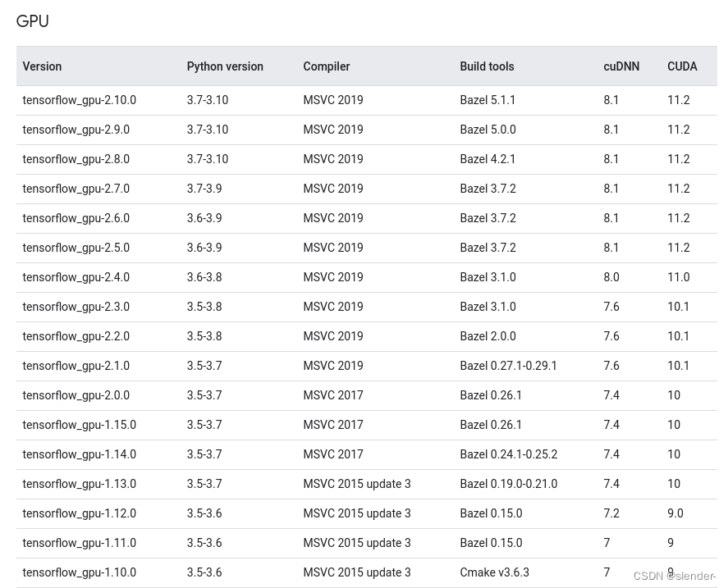Click Python 3.7-3.10 in the tensorflow_gpu-2.10.0 row

208,100
